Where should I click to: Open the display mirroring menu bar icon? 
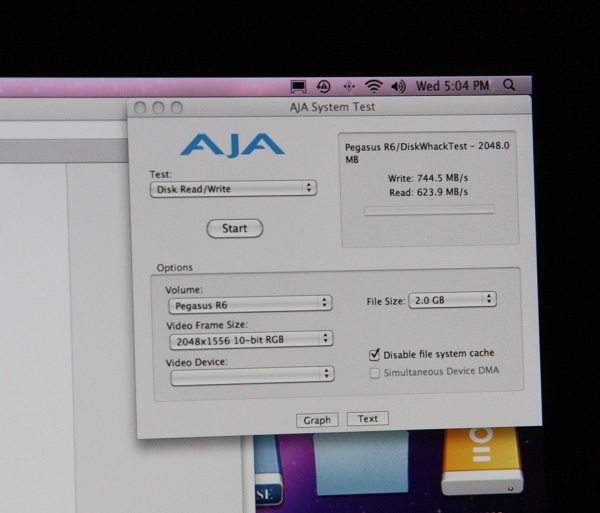[298, 87]
